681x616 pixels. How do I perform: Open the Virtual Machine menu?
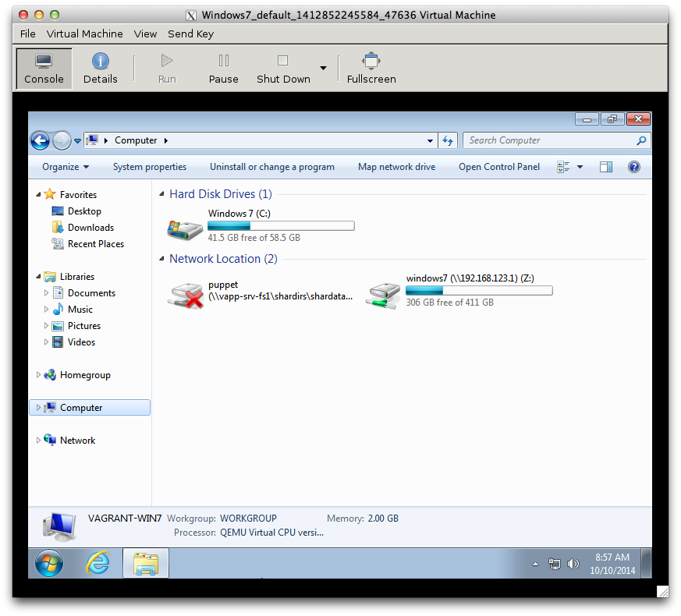click(x=85, y=34)
